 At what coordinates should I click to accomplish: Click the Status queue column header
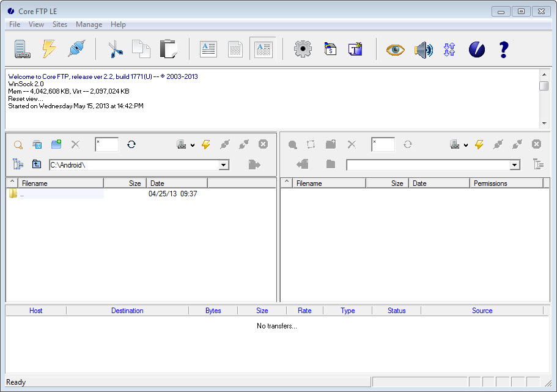point(396,311)
